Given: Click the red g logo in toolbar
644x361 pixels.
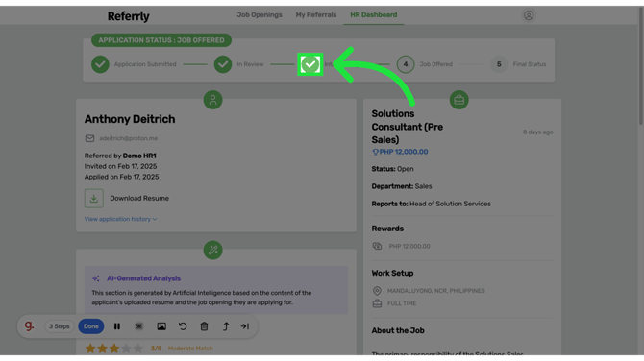Looking at the screenshot, I should (29, 325).
